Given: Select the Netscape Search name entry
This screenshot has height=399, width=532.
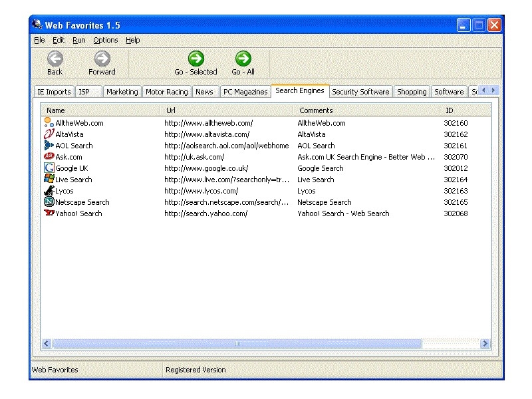Looking at the screenshot, I should click(82, 202).
